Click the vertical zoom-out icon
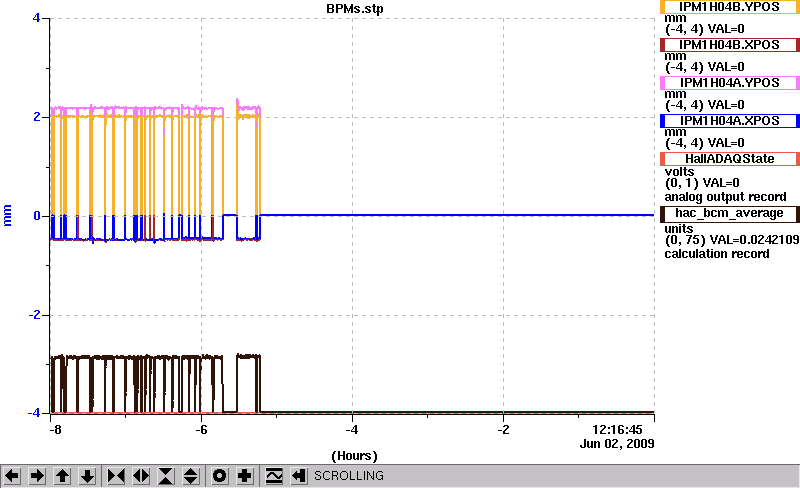The width and height of the screenshot is (800, 488). [x=190, y=476]
